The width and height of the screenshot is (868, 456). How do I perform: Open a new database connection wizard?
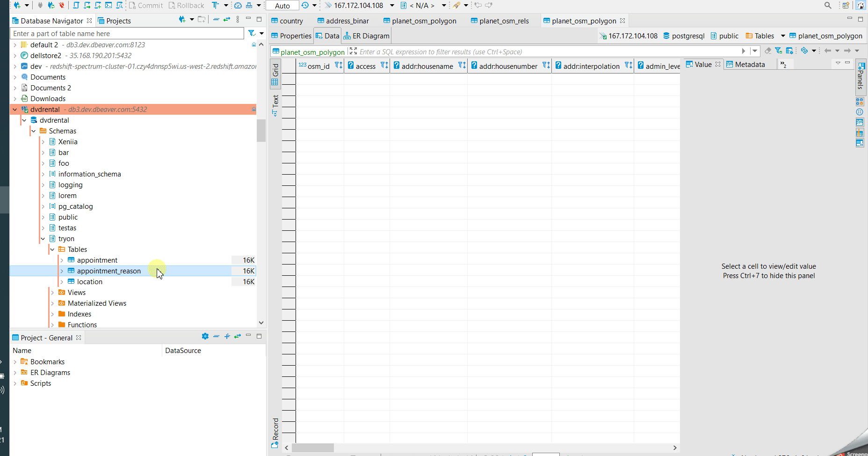16,5
